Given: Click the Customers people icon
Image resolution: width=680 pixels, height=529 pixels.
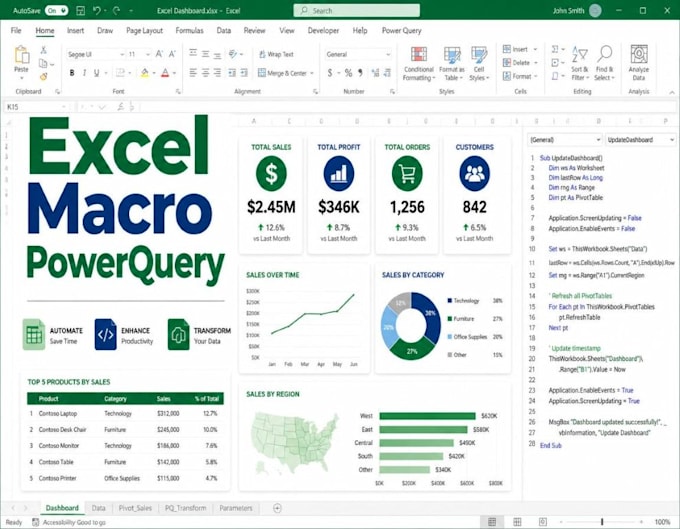Looking at the screenshot, I should (474, 173).
